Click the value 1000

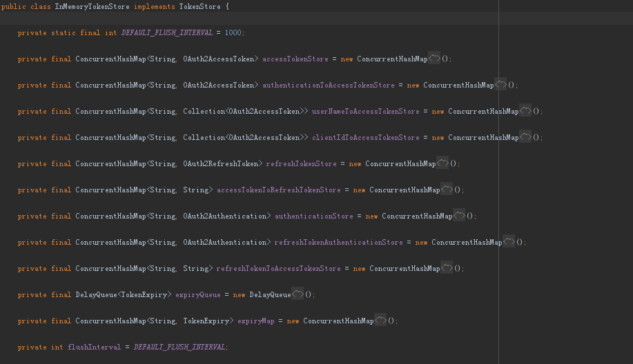233,32
